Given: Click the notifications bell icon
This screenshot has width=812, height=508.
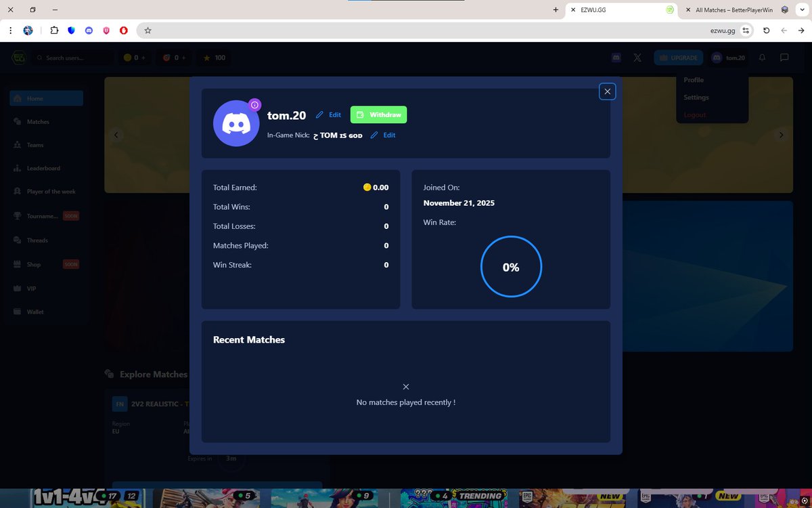Looking at the screenshot, I should pos(763,58).
